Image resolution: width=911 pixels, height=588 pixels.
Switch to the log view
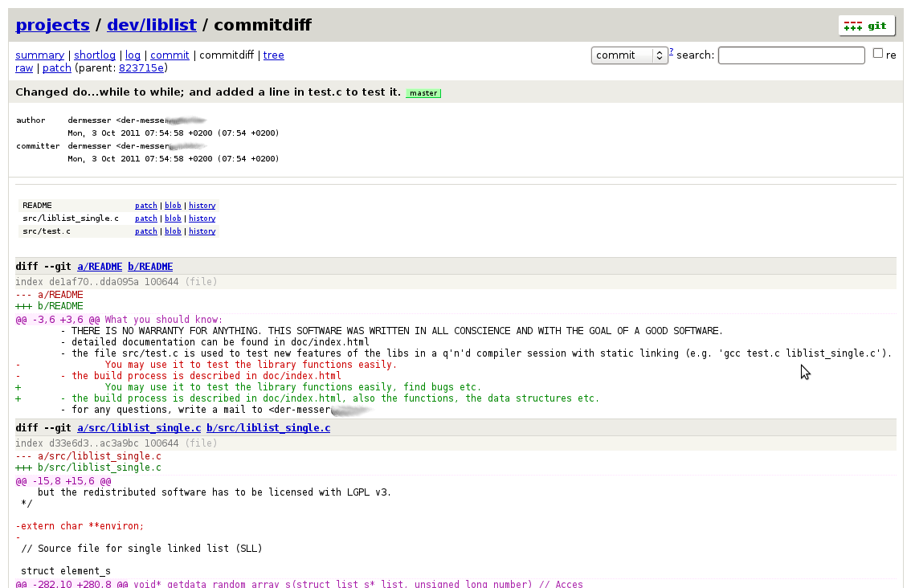(x=133, y=55)
